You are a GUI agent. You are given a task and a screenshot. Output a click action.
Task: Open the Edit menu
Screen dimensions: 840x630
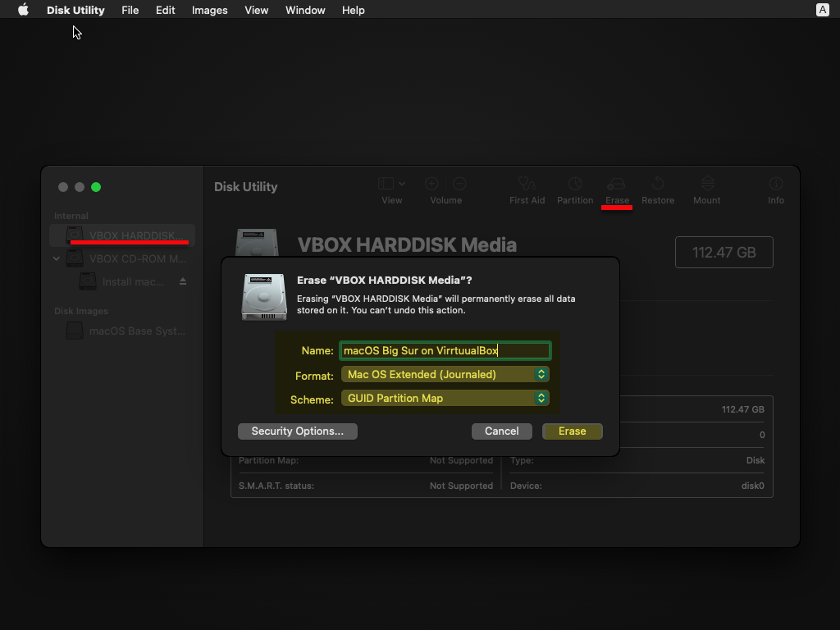(x=165, y=10)
